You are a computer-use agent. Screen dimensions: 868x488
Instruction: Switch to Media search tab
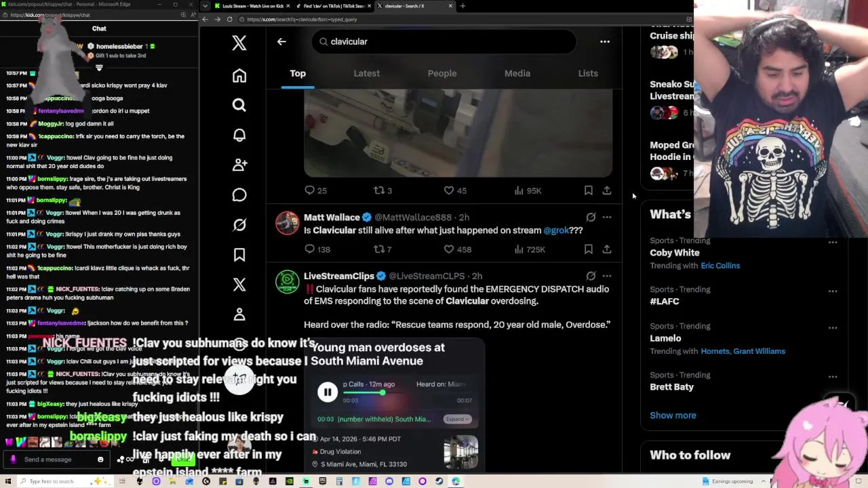coord(517,73)
